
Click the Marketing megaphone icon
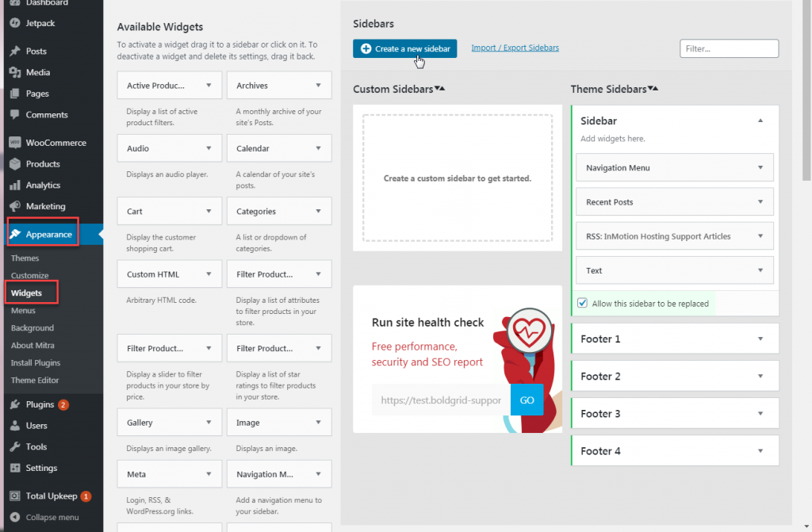coord(15,206)
